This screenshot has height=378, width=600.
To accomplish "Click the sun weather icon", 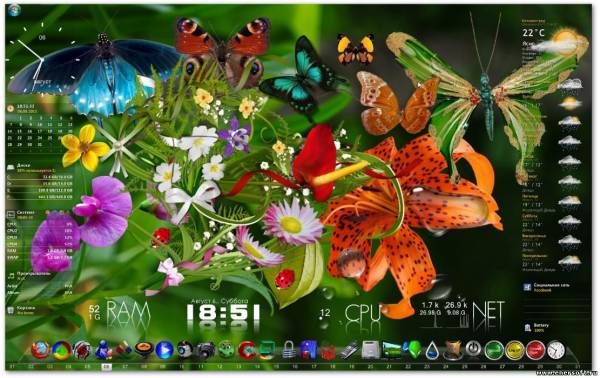I will pos(565,41).
